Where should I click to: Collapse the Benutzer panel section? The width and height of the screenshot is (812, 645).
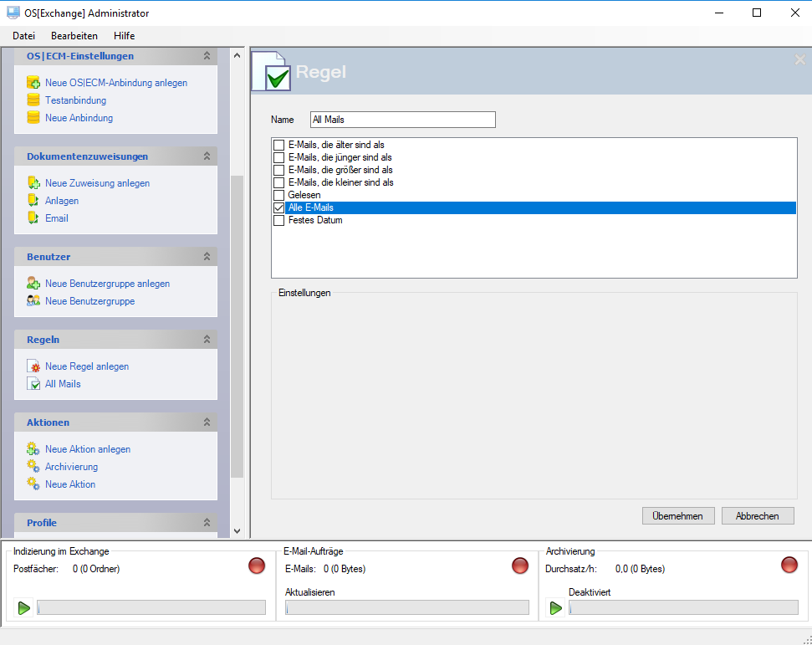[x=207, y=257]
